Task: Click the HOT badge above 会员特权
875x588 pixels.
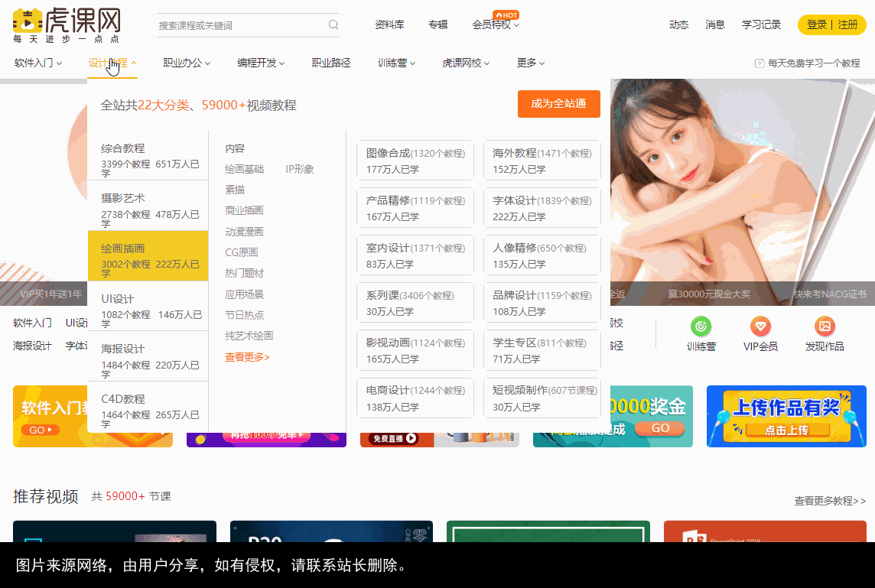Action: pyautogui.click(x=505, y=14)
